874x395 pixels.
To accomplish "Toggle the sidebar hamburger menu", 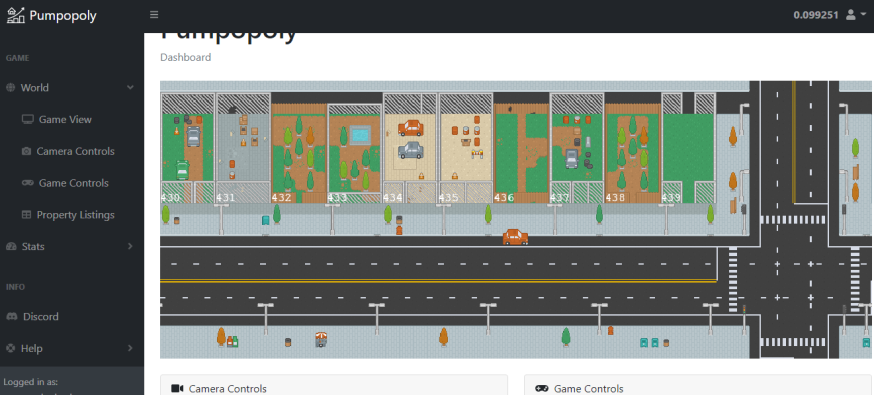I will point(154,15).
